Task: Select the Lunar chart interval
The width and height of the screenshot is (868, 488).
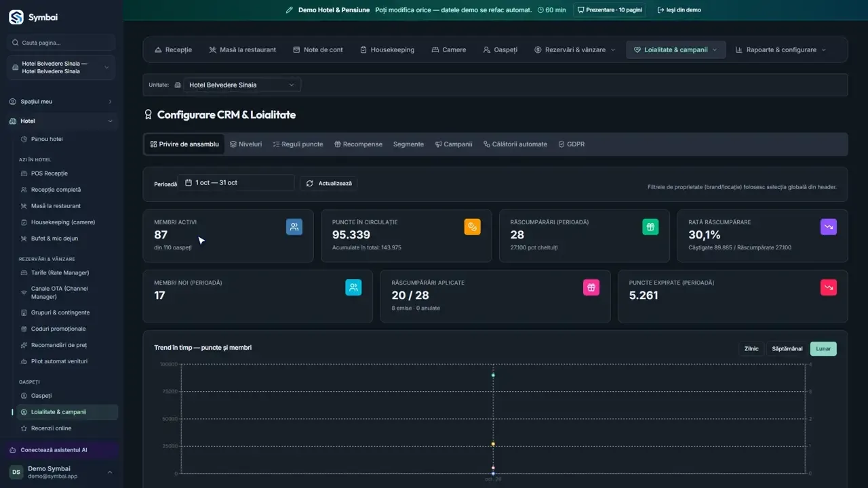Action: coord(823,348)
